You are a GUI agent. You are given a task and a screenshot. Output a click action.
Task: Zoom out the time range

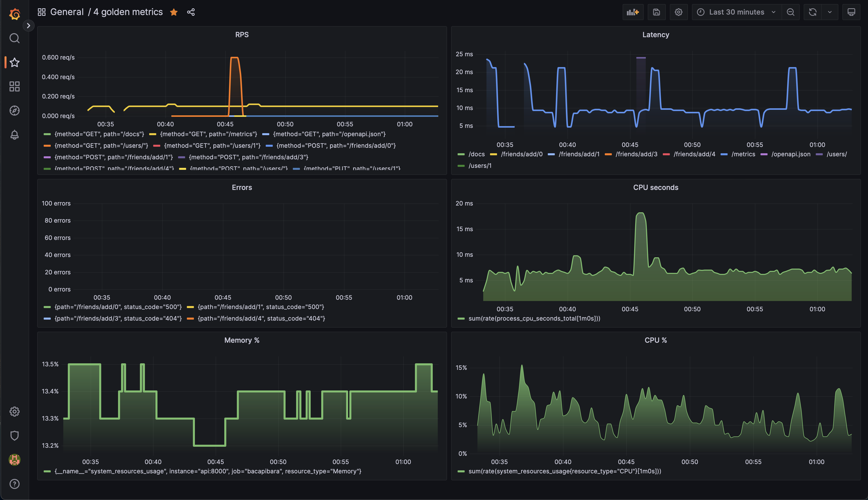(x=790, y=12)
